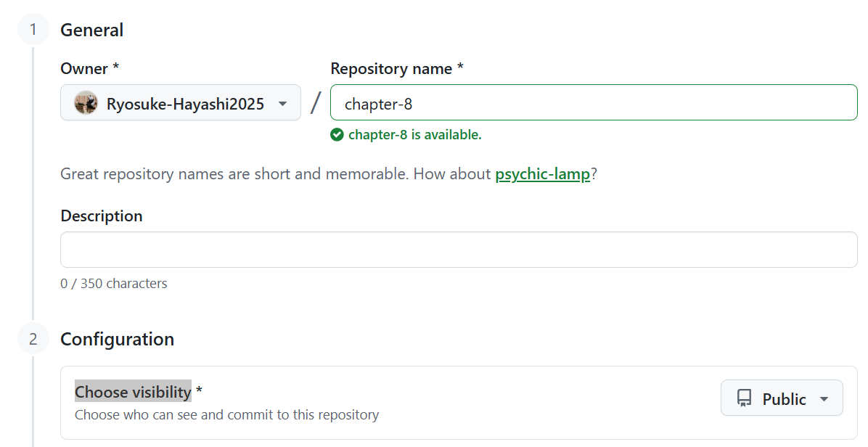
Task: Click the caret arrow beside Public
Action: pyautogui.click(x=823, y=399)
